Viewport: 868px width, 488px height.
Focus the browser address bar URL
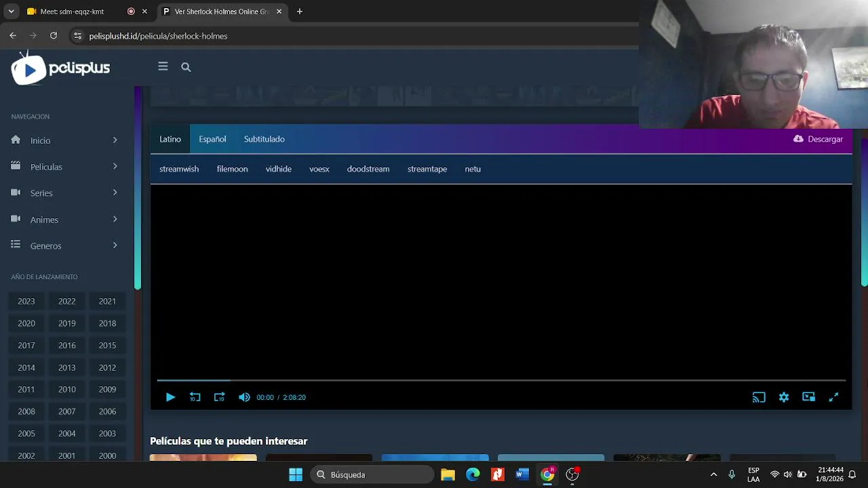(x=158, y=36)
